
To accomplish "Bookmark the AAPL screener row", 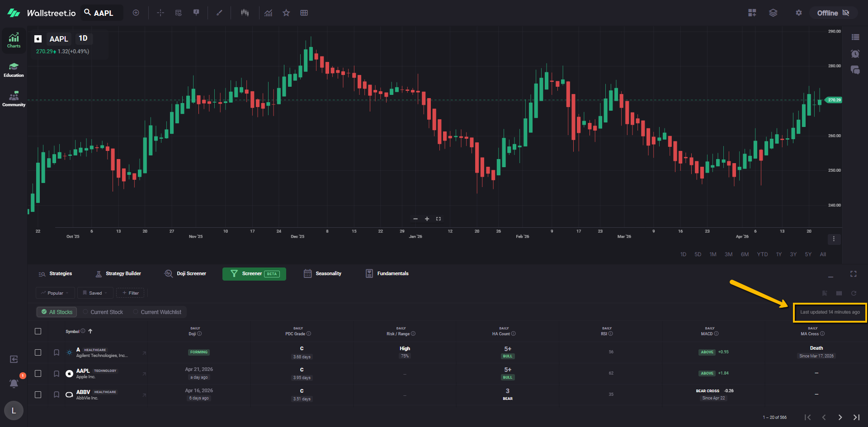I will click(x=57, y=374).
